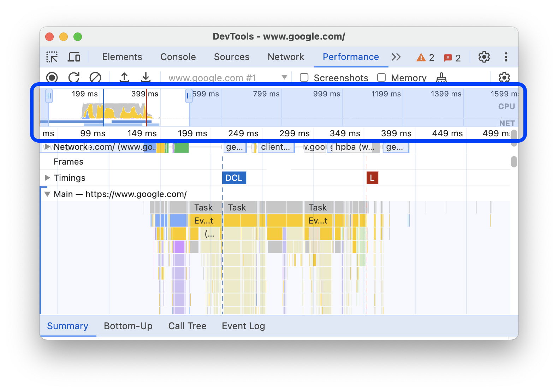Show more tabs with the chevron button
This screenshot has width=558, height=392.
point(396,57)
